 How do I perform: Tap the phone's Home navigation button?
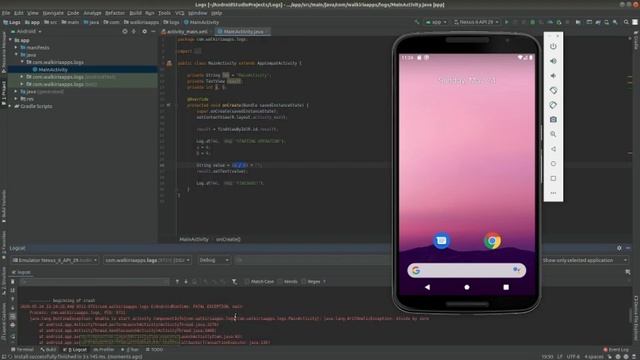(x=467, y=287)
